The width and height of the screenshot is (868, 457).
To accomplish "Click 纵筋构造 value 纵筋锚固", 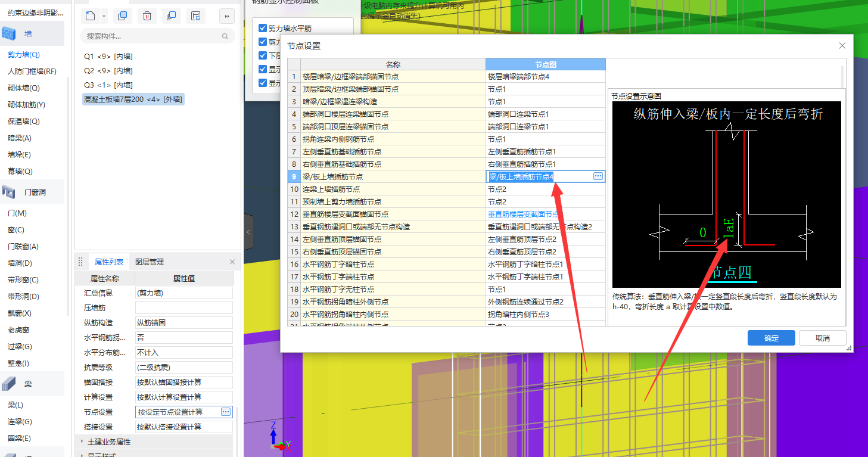I will 183,322.
